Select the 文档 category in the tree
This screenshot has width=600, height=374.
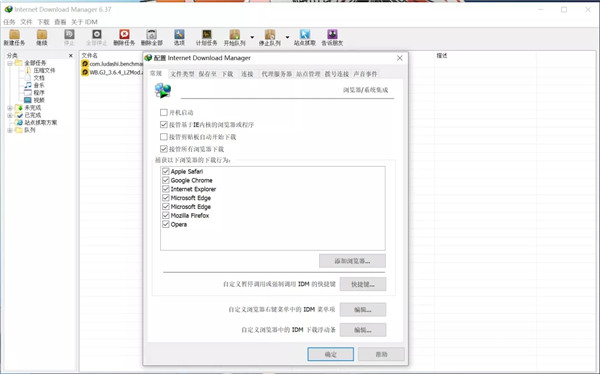[x=35, y=78]
